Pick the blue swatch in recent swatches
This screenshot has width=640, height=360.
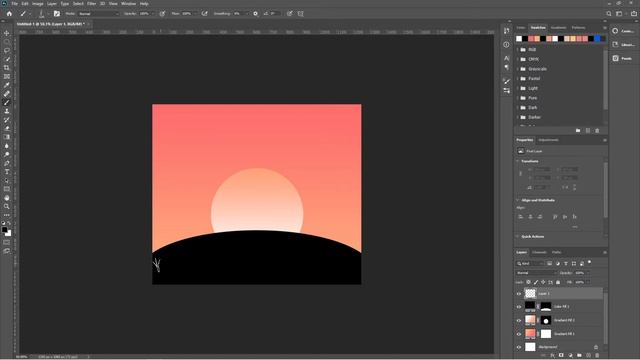click(598, 39)
